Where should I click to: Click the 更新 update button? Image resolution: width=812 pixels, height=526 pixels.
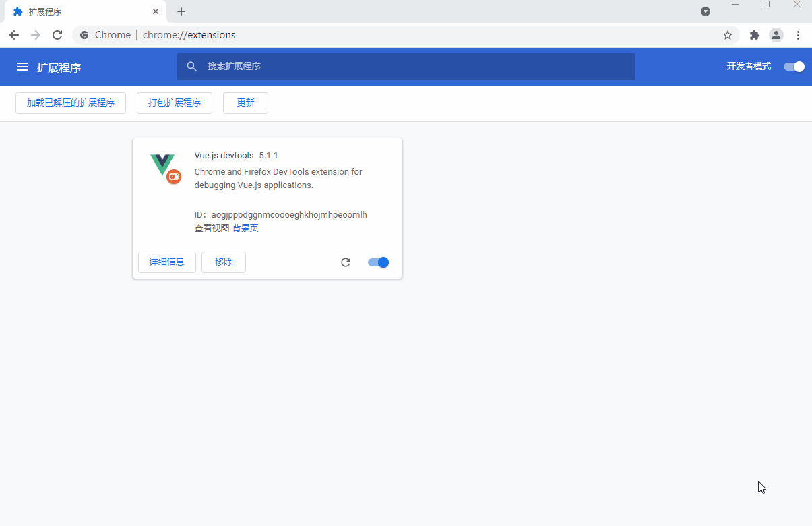click(245, 103)
